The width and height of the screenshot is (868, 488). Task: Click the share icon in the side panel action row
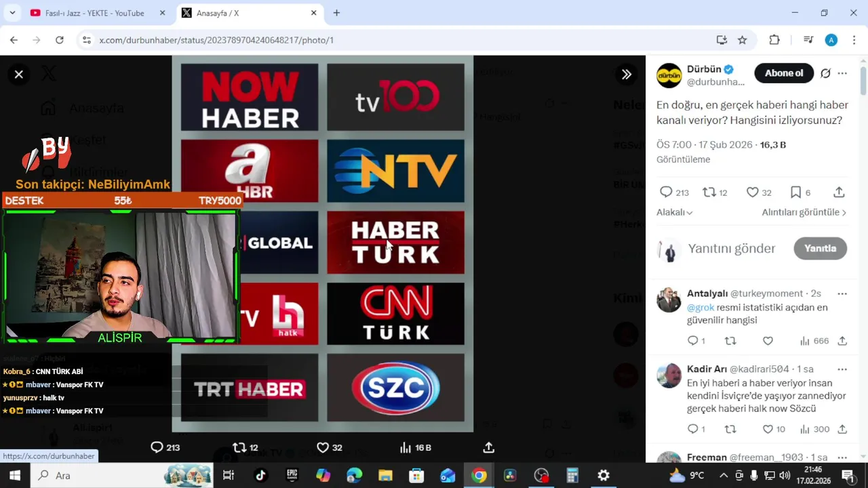839,192
